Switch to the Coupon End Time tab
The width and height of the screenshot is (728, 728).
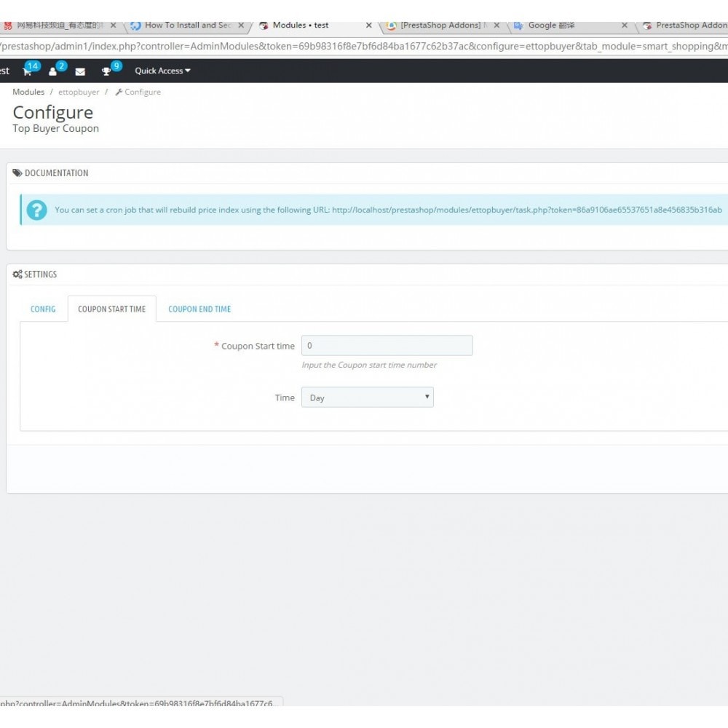pyautogui.click(x=199, y=309)
